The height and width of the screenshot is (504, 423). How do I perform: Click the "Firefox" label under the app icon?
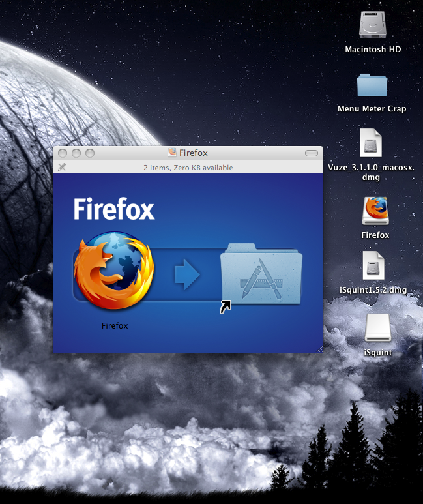pos(115,325)
